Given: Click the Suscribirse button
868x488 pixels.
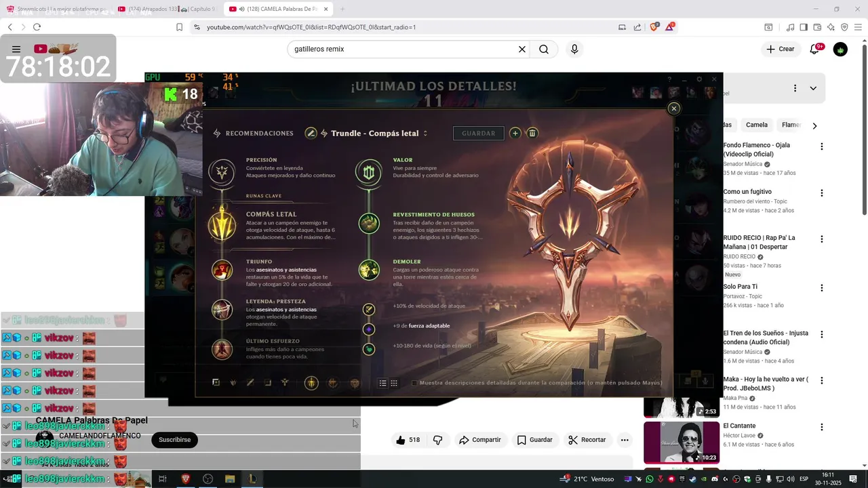Looking at the screenshot, I should [x=174, y=440].
